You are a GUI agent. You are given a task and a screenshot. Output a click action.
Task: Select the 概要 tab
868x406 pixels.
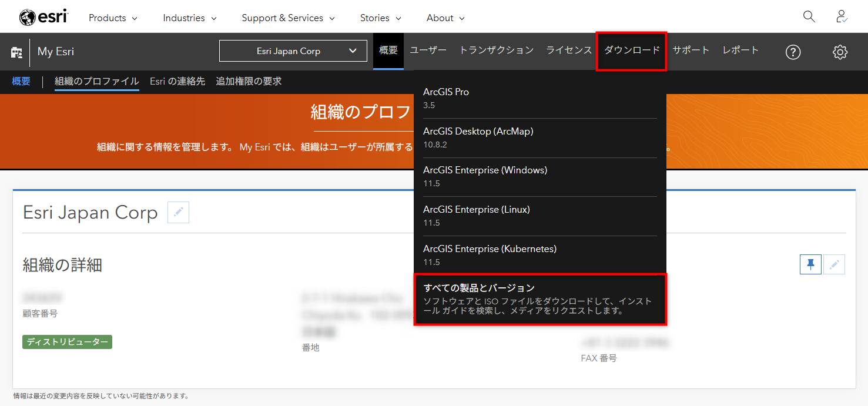388,51
